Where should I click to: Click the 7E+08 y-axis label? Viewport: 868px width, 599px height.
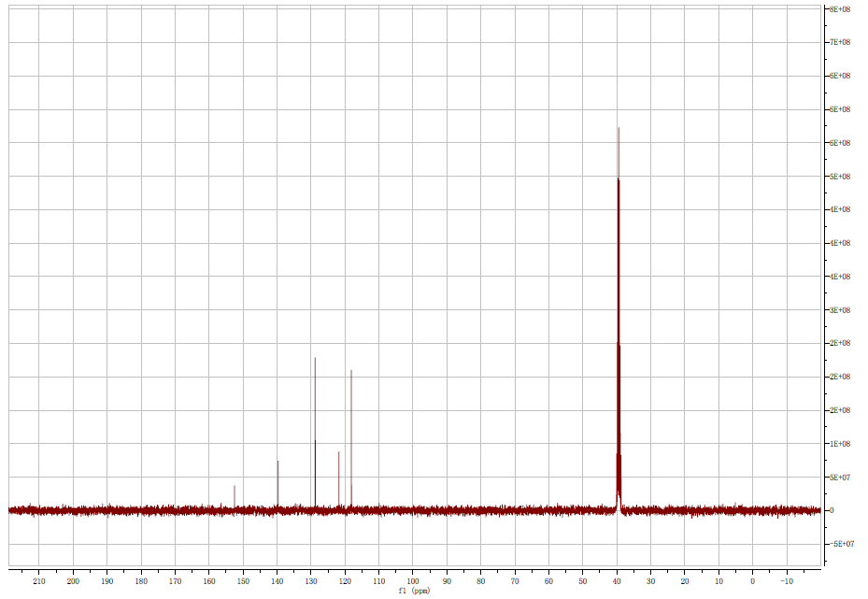[x=839, y=43]
